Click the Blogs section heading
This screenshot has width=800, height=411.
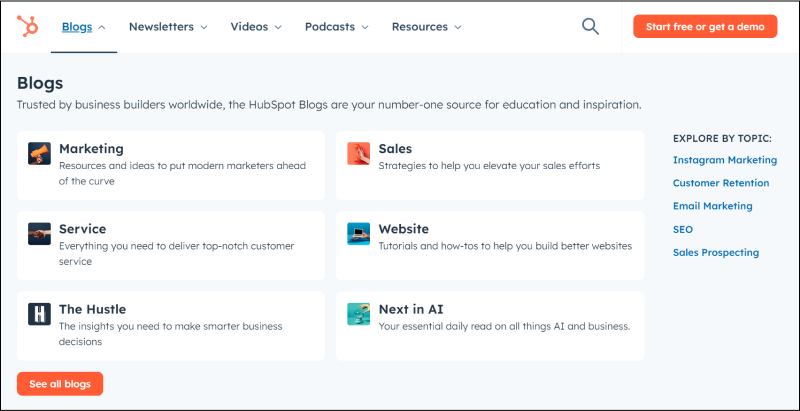40,83
